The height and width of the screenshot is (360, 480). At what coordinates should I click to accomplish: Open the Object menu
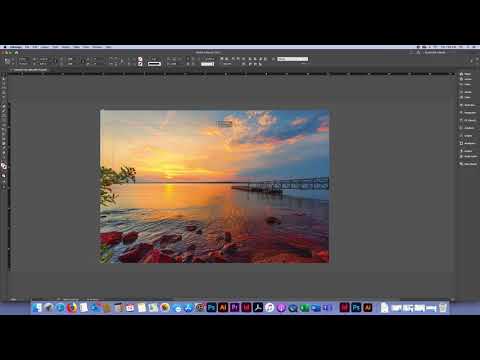pyautogui.click(x=66, y=47)
